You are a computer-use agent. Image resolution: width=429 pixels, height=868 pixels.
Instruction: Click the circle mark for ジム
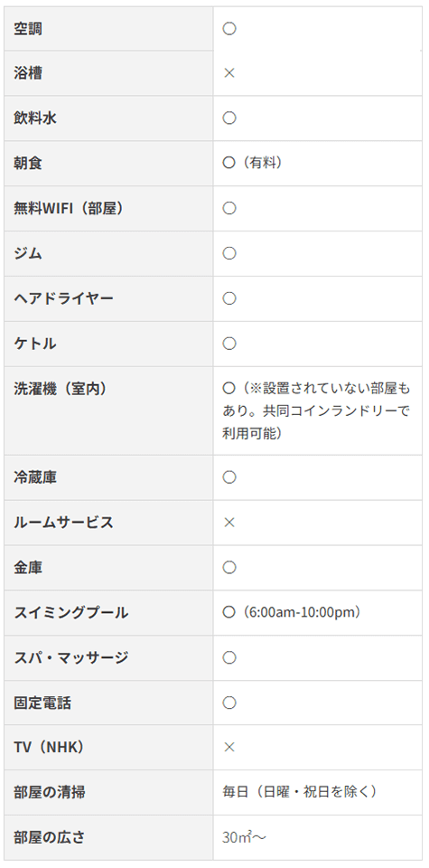coord(229,253)
